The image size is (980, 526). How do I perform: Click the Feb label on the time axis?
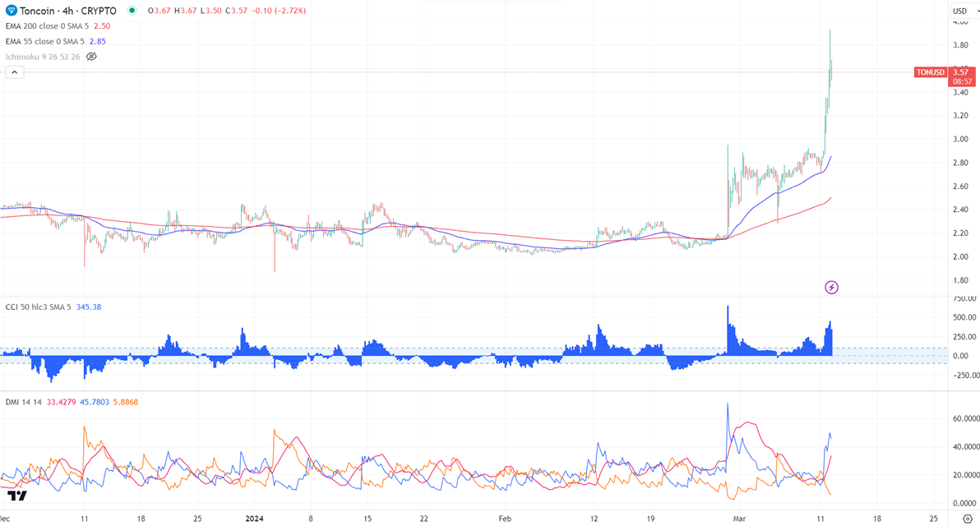coord(505,519)
